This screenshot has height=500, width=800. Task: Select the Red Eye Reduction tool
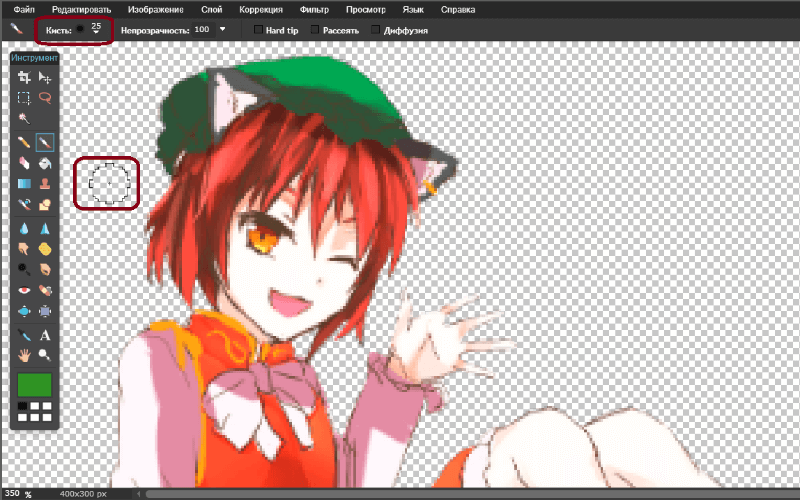tap(24, 290)
